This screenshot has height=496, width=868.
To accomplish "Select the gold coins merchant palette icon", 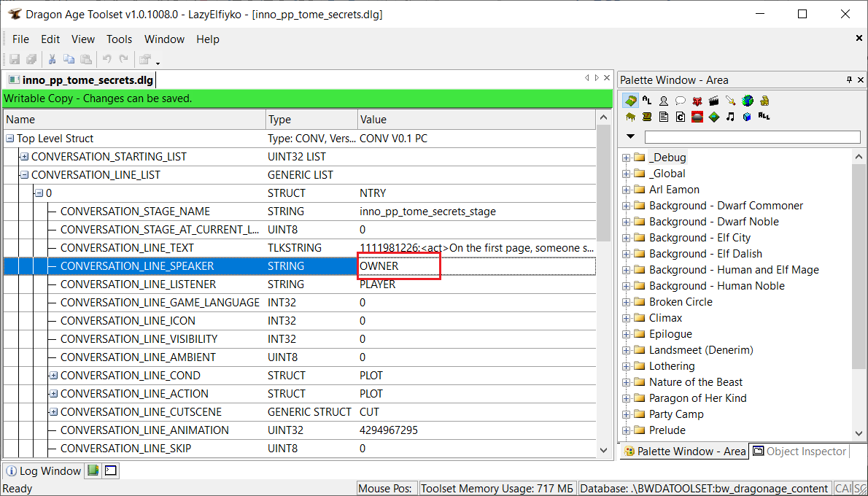I will click(764, 101).
